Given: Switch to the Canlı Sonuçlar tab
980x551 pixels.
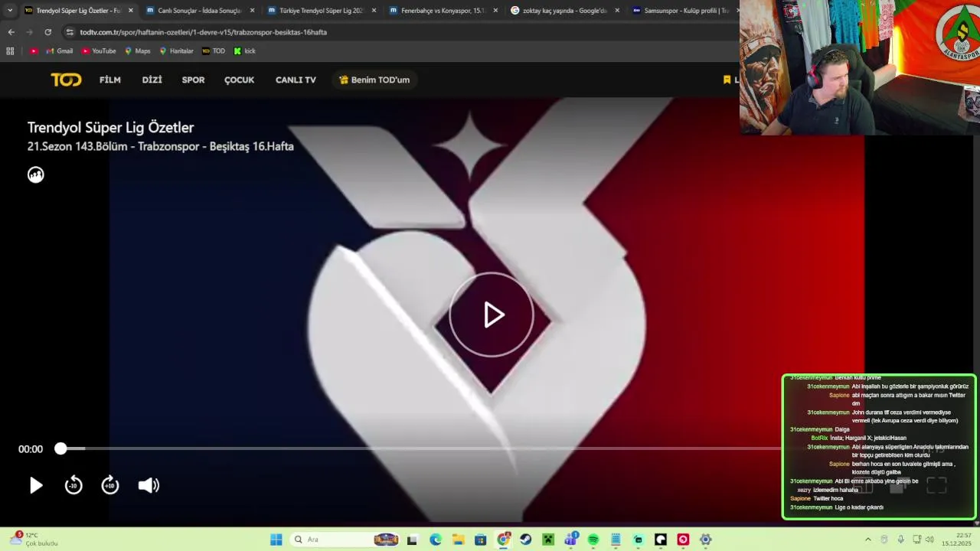Looking at the screenshot, I should pyautogui.click(x=193, y=11).
